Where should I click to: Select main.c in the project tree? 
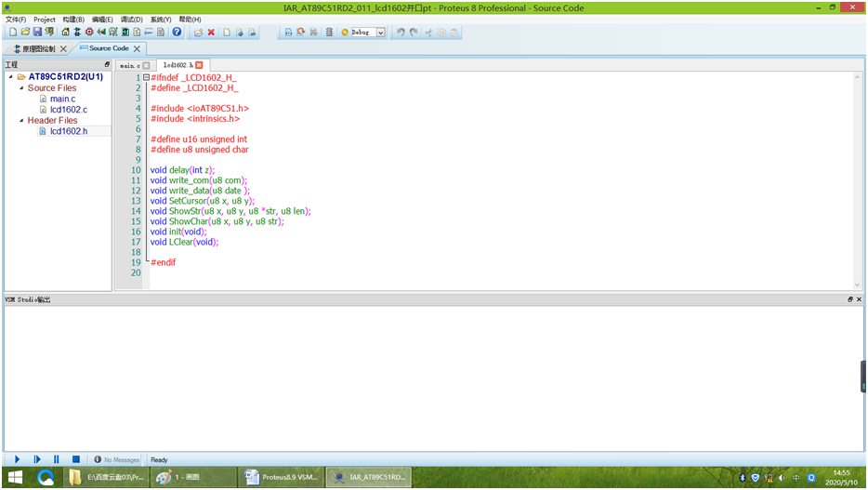(62, 99)
